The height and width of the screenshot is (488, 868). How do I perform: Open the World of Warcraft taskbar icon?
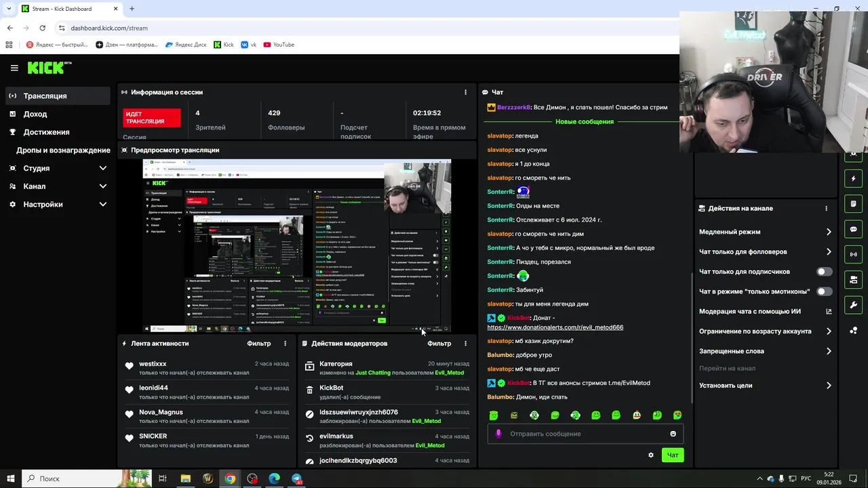click(208, 479)
